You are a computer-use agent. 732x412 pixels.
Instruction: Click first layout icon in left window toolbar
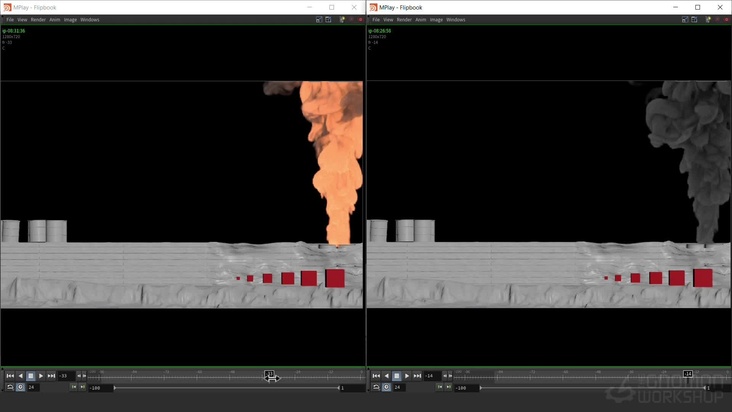tap(319, 20)
